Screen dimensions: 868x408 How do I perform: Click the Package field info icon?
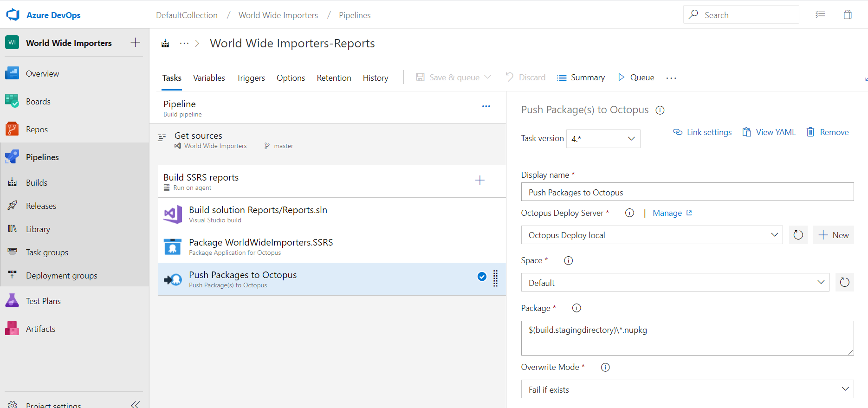tap(577, 308)
